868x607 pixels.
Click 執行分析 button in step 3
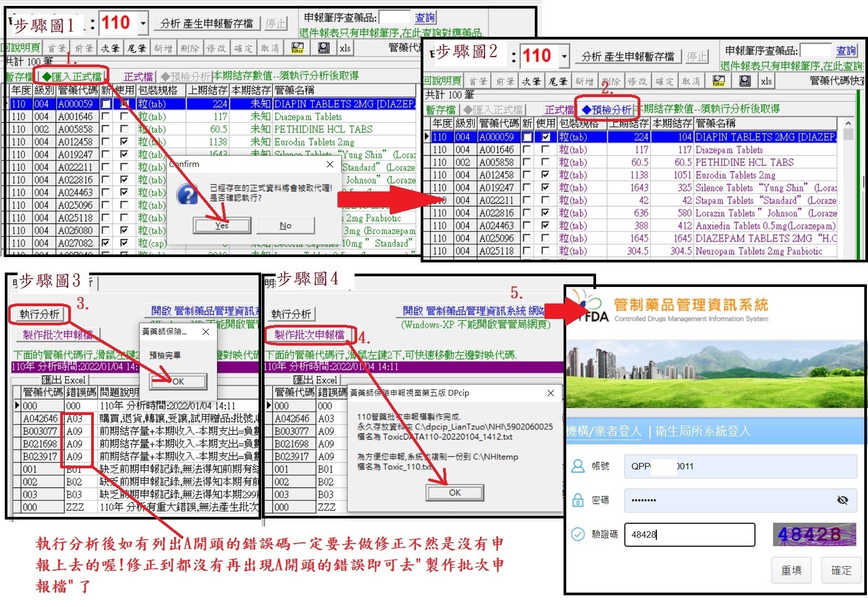tap(39, 314)
